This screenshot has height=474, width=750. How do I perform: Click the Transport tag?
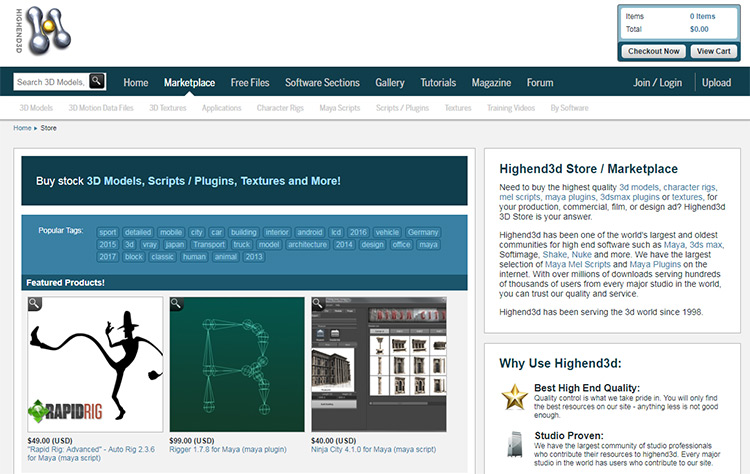click(209, 244)
